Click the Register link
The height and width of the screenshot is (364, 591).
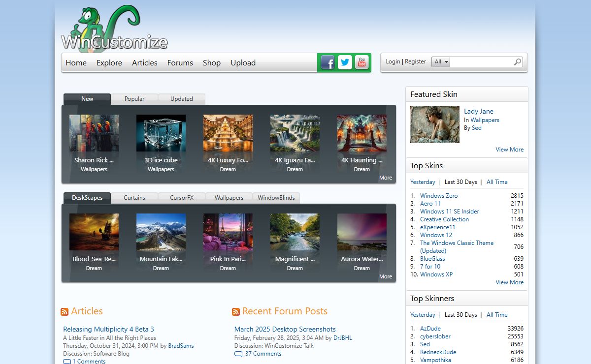[x=416, y=61]
